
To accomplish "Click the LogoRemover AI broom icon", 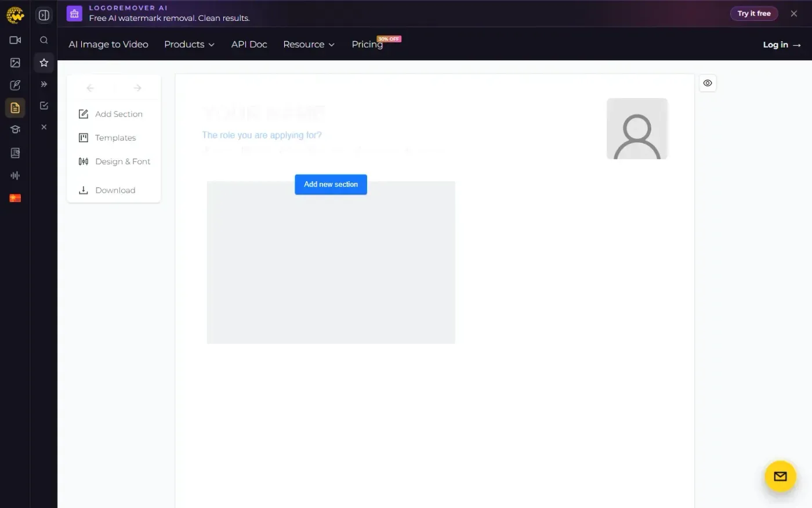I will click(x=74, y=13).
